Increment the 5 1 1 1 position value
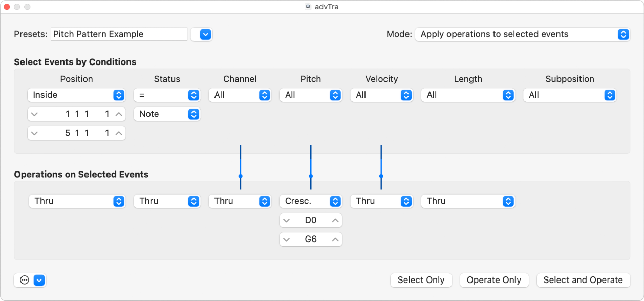644x301 pixels. (119, 133)
